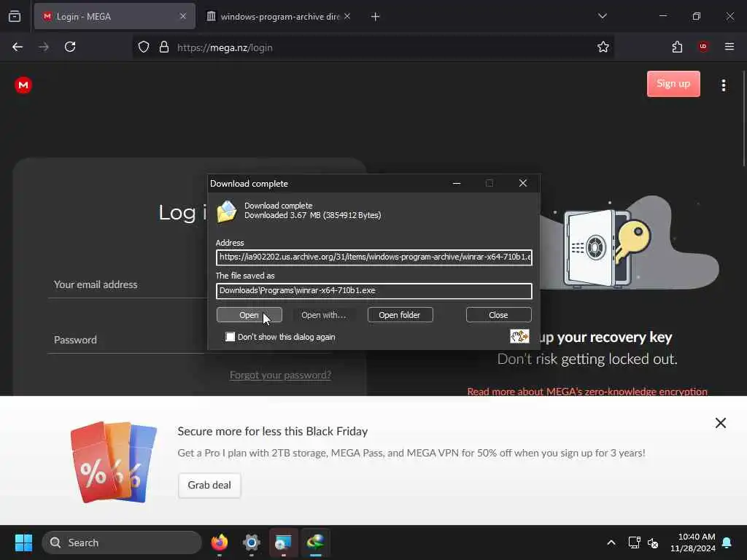Open the tracking protection shield icon
747x560 pixels.
[x=144, y=47]
